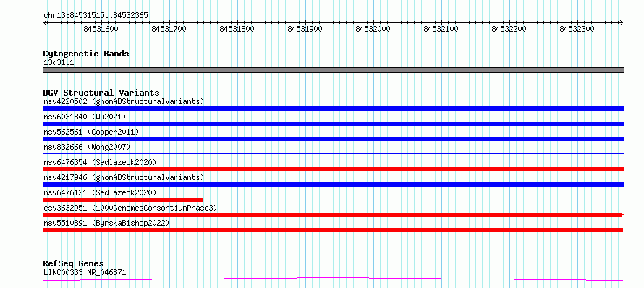644x288 pixels.
Task: Select the red bar under esv3632951
Action: click(x=333, y=215)
